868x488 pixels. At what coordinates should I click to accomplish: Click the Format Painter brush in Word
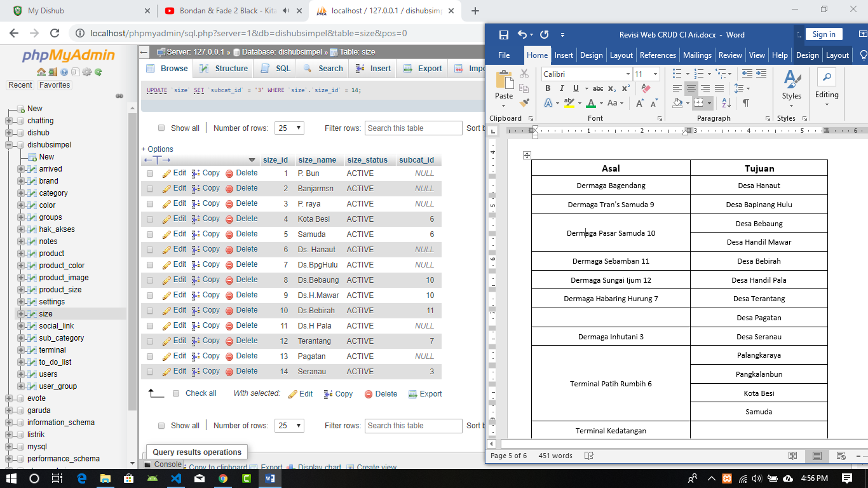(524, 102)
